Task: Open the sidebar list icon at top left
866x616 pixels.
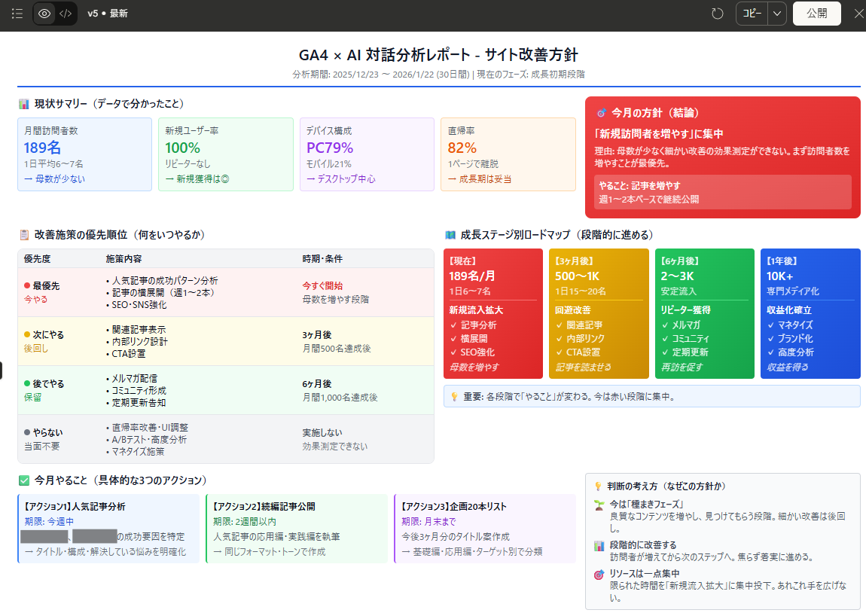Action: point(17,14)
